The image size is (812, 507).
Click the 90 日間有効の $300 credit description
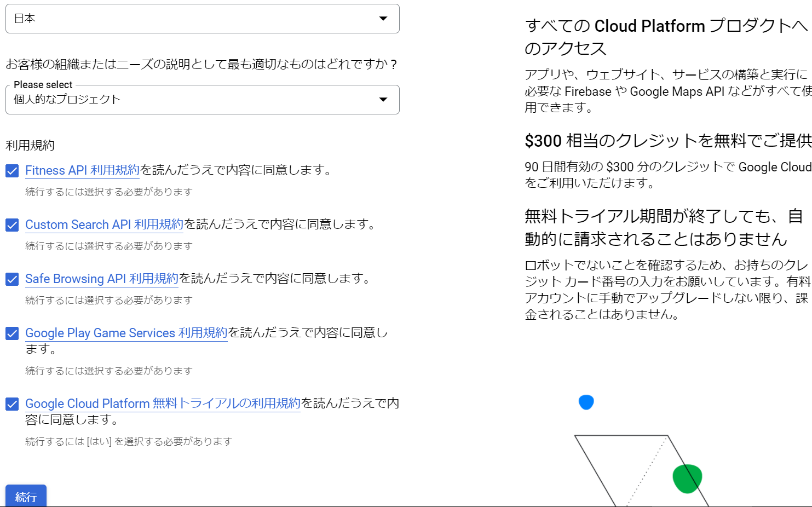pos(668,175)
